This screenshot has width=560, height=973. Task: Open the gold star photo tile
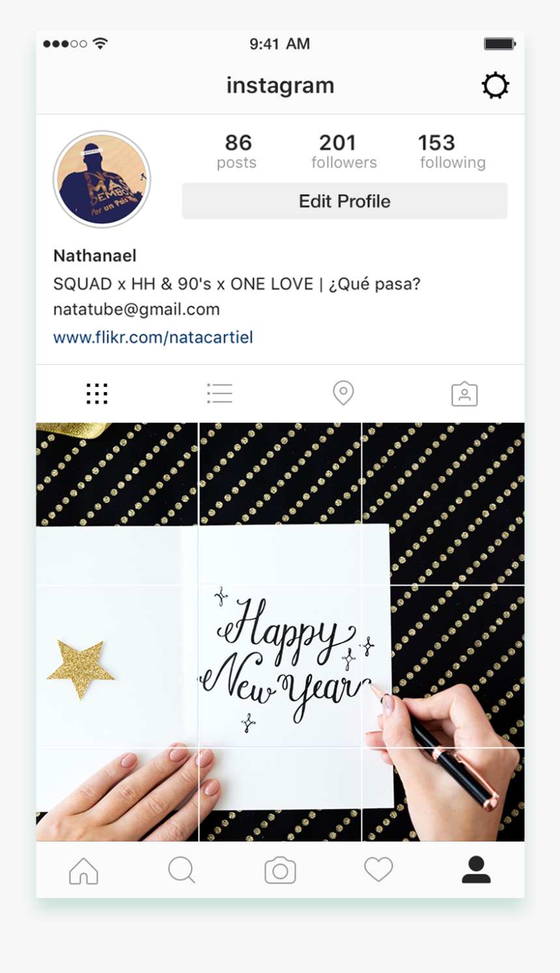click(x=117, y=666)
